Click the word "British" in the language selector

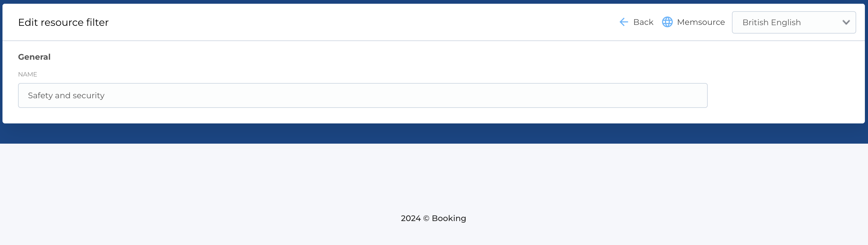(755, 23)
